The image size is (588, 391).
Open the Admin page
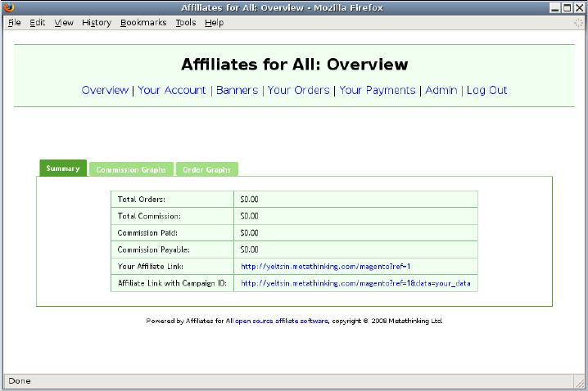click(441, 90)
